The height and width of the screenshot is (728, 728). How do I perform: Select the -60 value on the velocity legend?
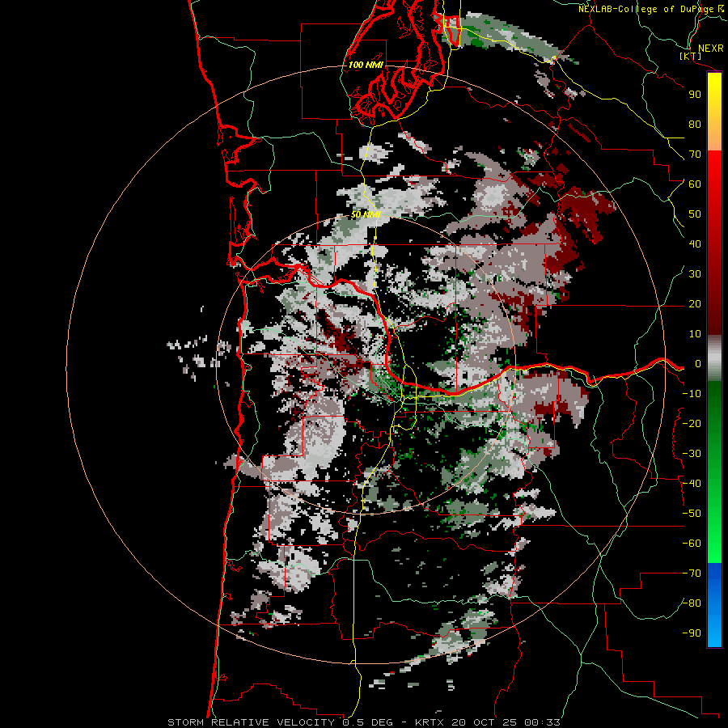pyautogui.click(x=692, y=544)
